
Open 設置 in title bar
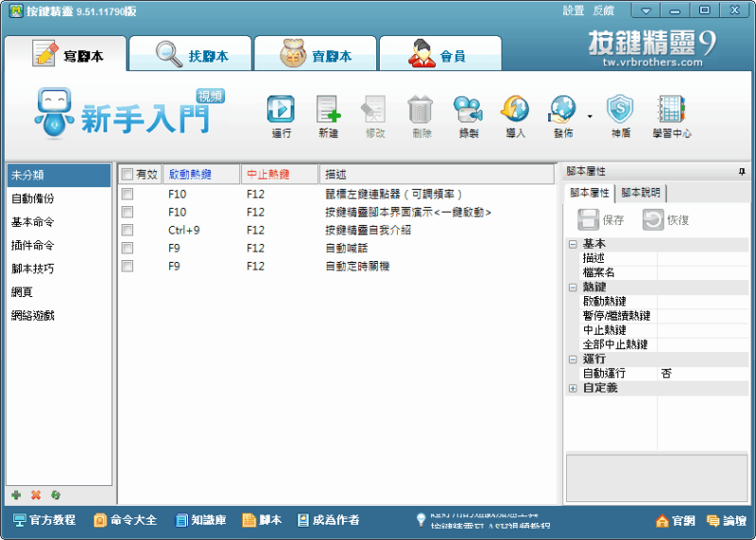pyautogui.click(x=574, y=10)
